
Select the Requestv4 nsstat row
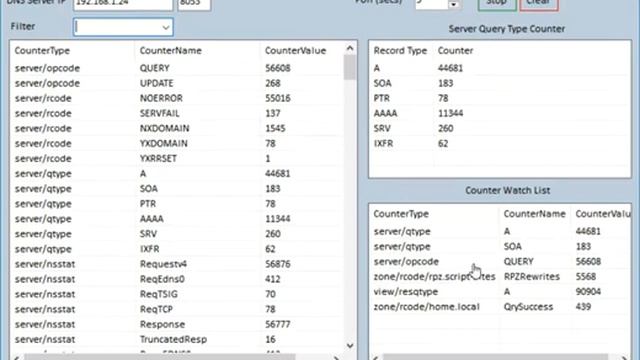177,264
